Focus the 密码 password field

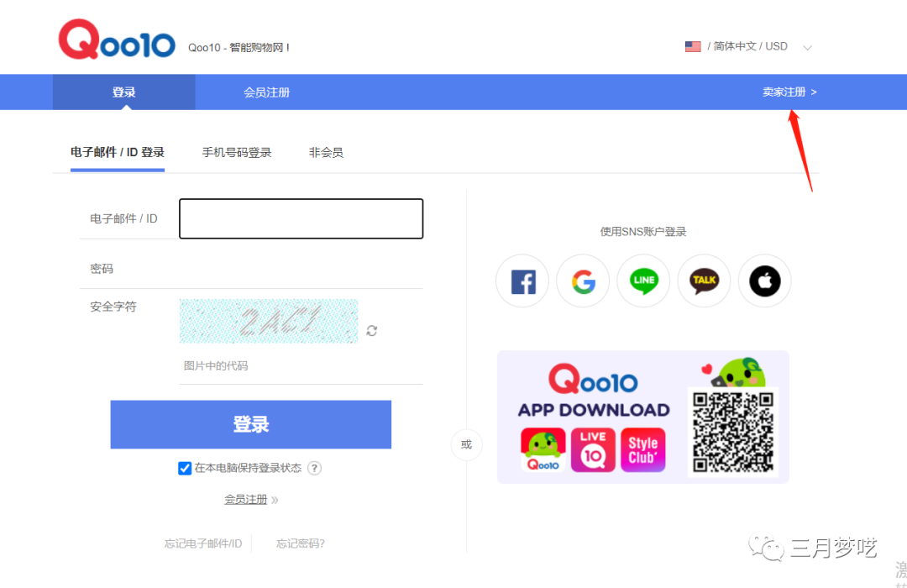(x=301, y=269)
